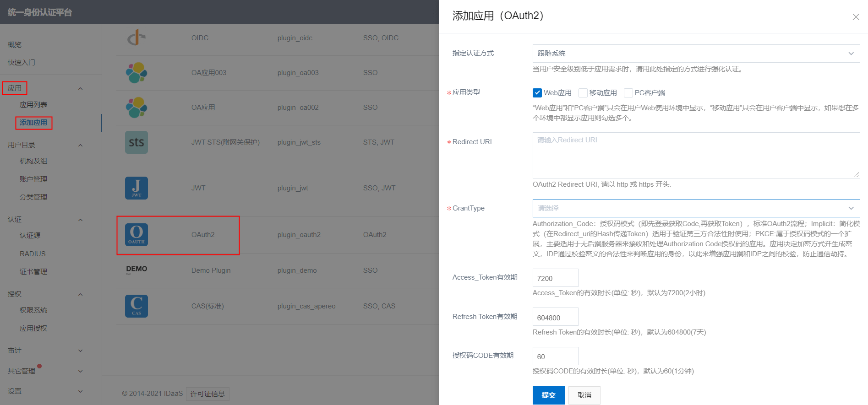The image size is (868, 405).
Task: Choose the JWT plugin icon
Action: tap(136, 188)
